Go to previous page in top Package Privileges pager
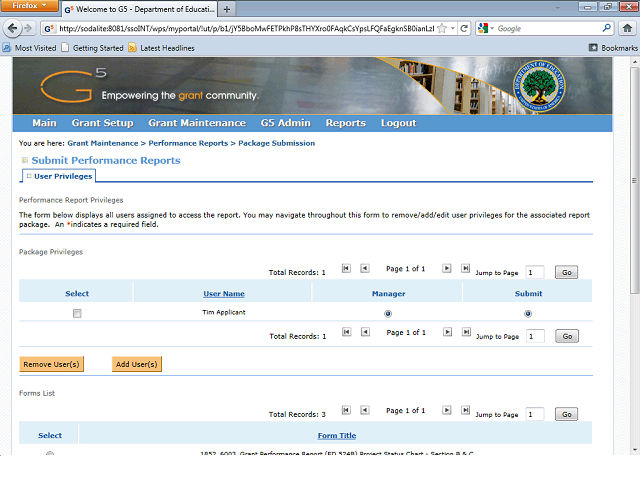Screen dimensions: 640x480 click(x=365, y=268)
